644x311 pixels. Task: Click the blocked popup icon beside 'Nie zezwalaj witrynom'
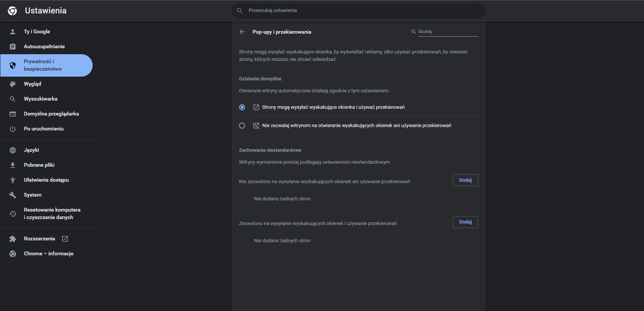(x=256, y=126)
